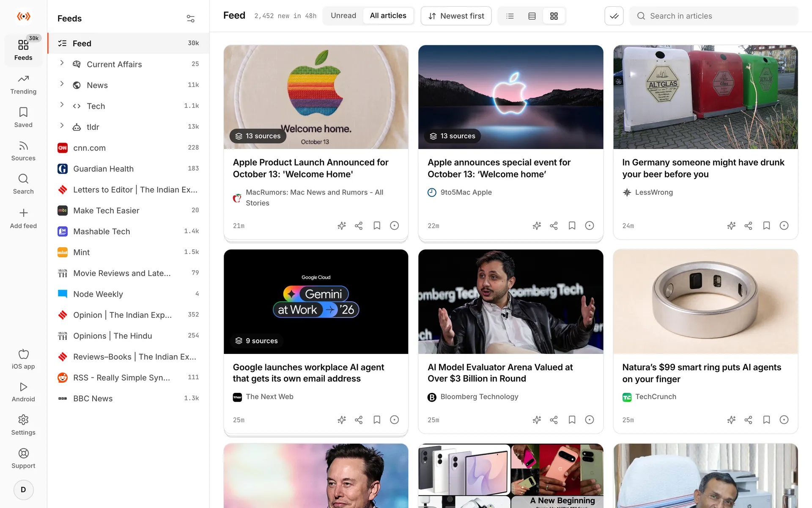Image resolution: width=812 pixels, height=508 pixels.
Task: Open article about Germany beer headline
Action: pos(703,168)
